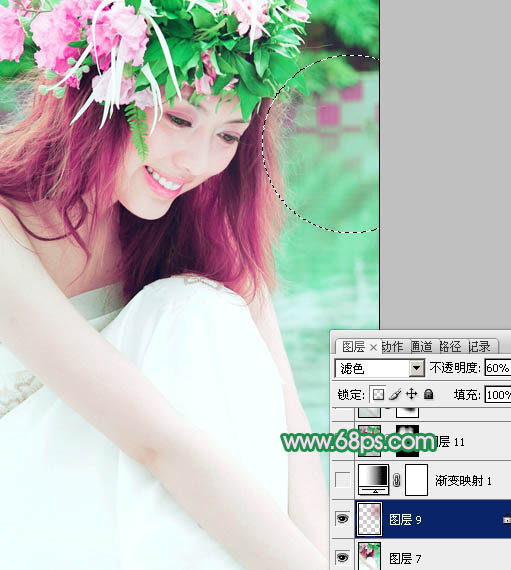Click the 填充 100% field

(498, 394)
